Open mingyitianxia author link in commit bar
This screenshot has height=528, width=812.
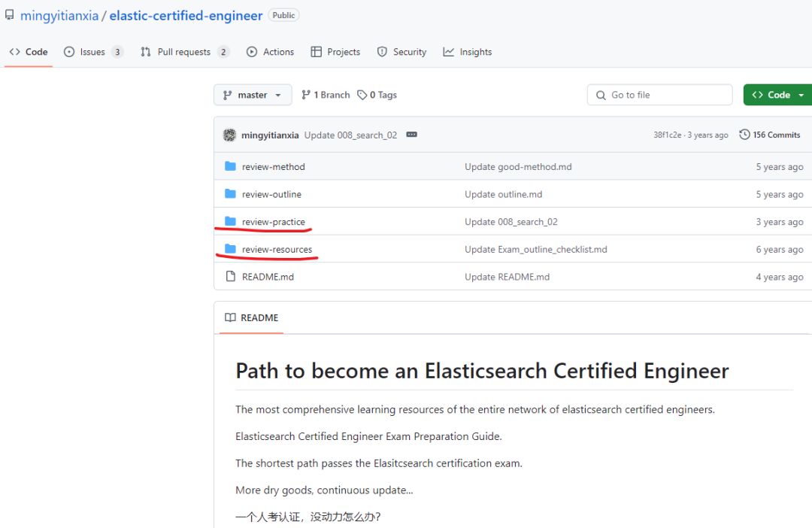click(x=270, y=135)
